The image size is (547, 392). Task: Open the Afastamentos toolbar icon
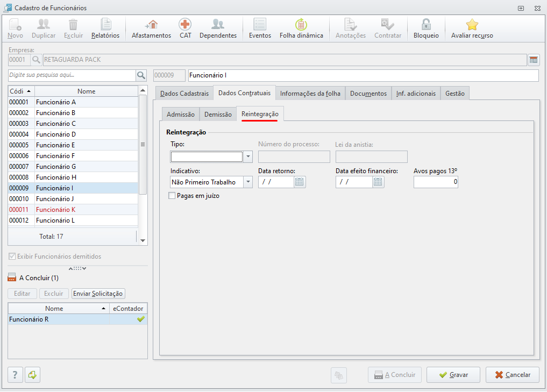[151, 24]
